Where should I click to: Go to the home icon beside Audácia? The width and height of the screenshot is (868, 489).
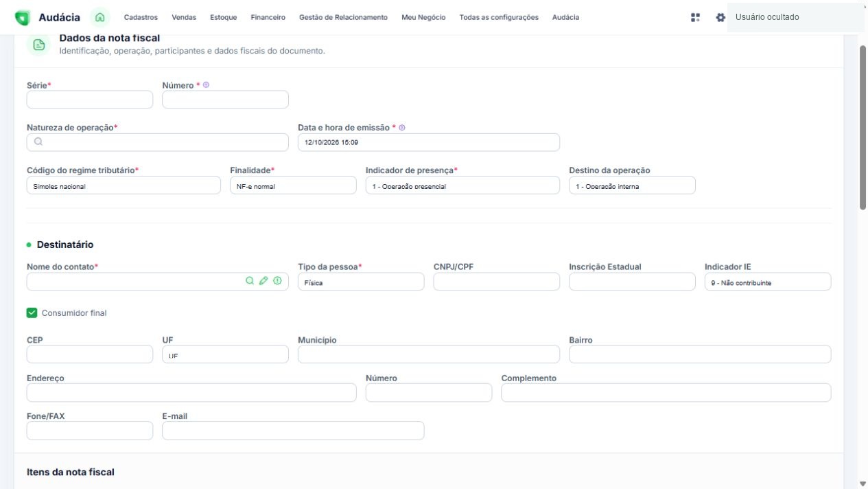(x=100, y=17)
